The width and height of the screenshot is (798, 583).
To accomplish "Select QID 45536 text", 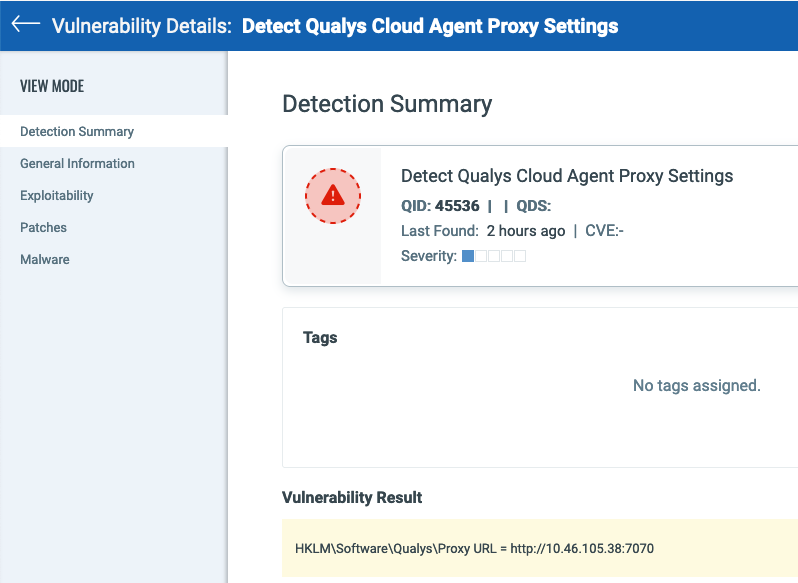I will pyautogui.click(x=440, y=206).
